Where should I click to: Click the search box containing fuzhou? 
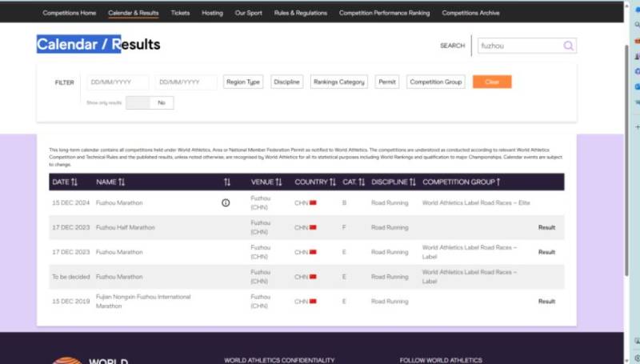518,46
